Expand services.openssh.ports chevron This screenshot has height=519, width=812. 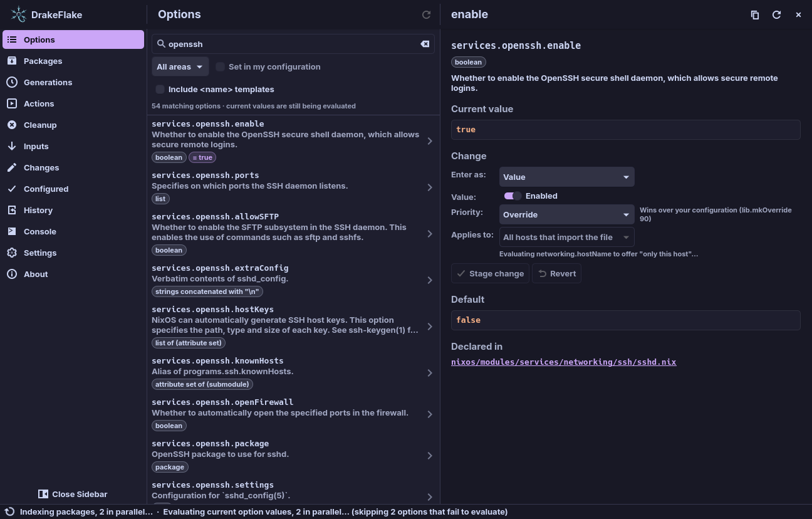430,187
